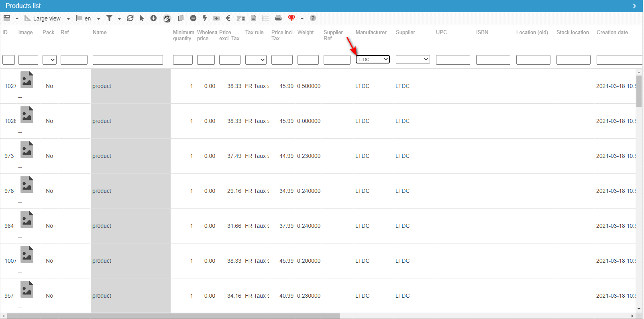Click the selection cursor arrow icon
This screenshot has width=644, height=319.
tap(142, 18)
